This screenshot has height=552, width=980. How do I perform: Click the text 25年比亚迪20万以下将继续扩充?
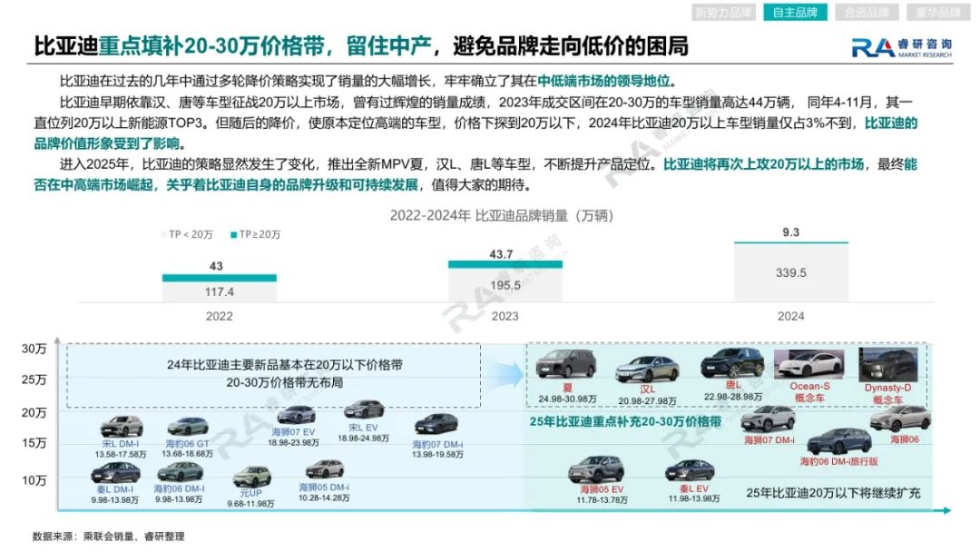tap(833, 493)
